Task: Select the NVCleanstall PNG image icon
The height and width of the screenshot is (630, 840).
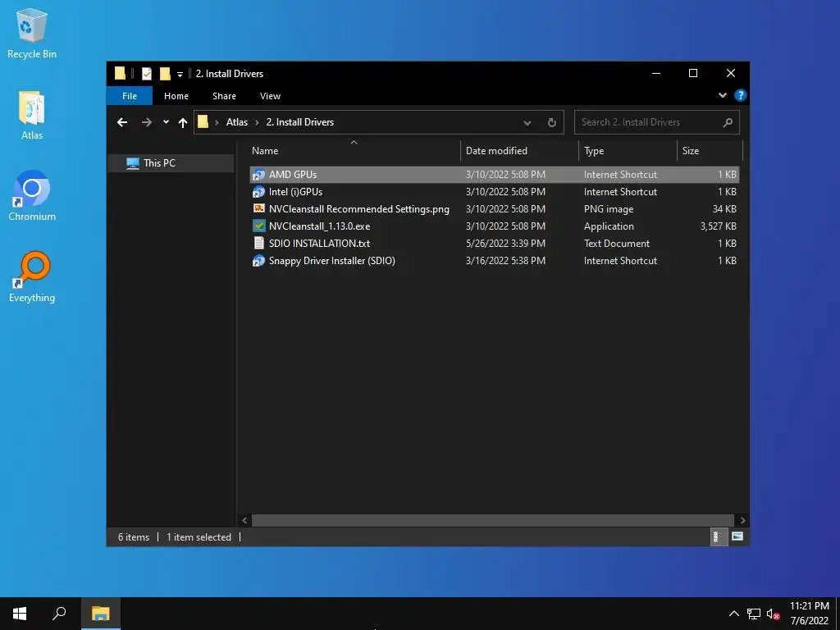Action: click(258, 209)
